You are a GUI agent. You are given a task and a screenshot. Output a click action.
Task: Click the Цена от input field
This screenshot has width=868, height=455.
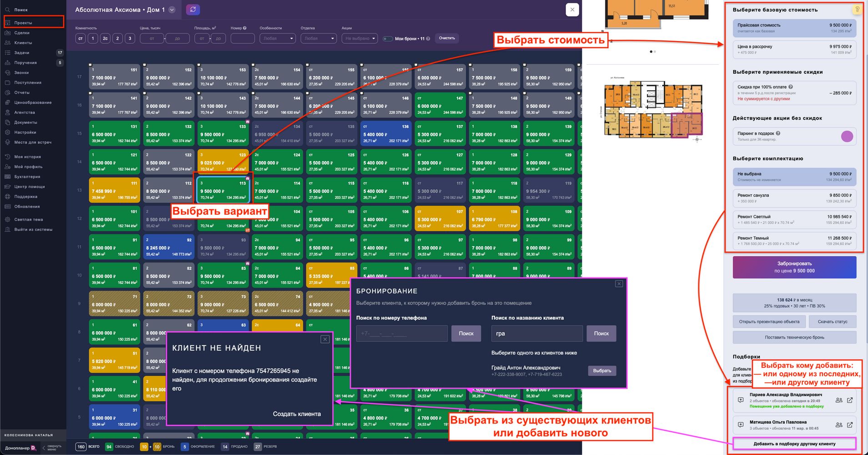(x=152, y=39)
